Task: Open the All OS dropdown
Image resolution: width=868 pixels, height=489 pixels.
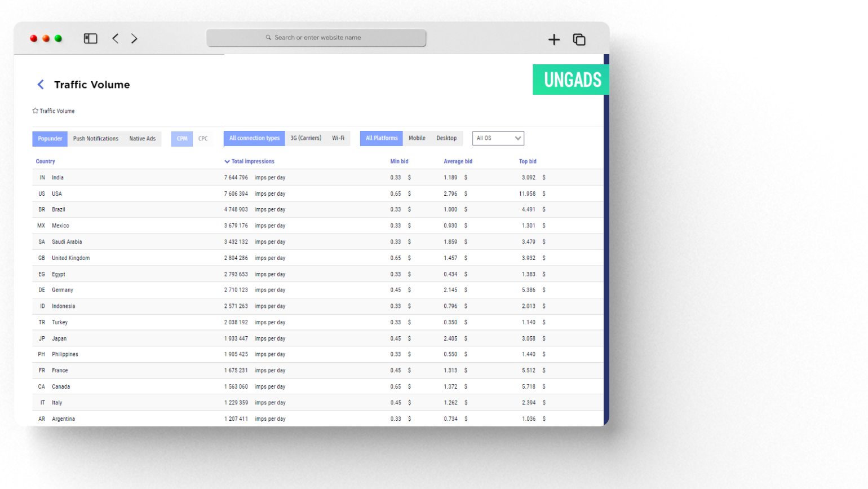Action: point(498,138)
